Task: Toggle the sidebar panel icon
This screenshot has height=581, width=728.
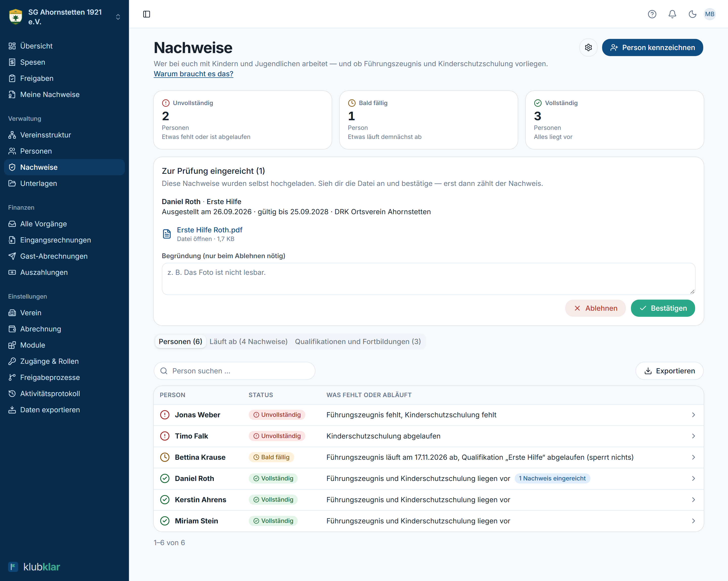Action: [x=147, y=14]
